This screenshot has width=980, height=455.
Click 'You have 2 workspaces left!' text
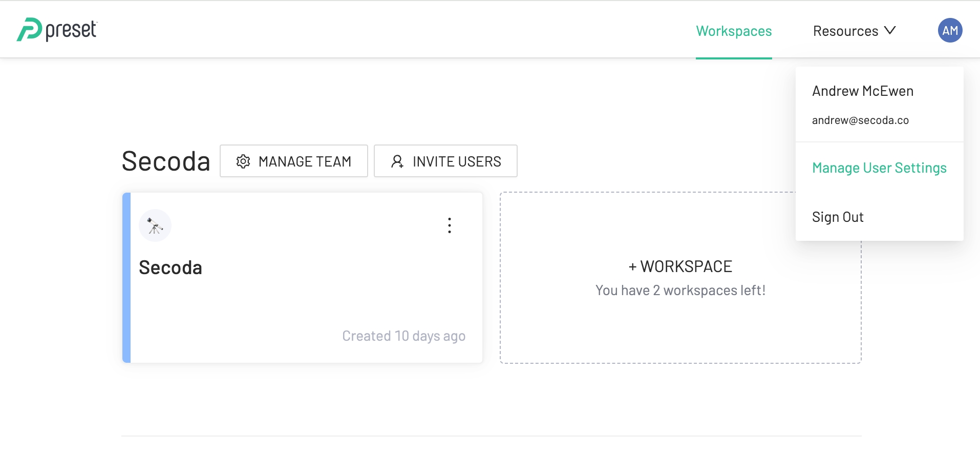click(x=680, y=291)
